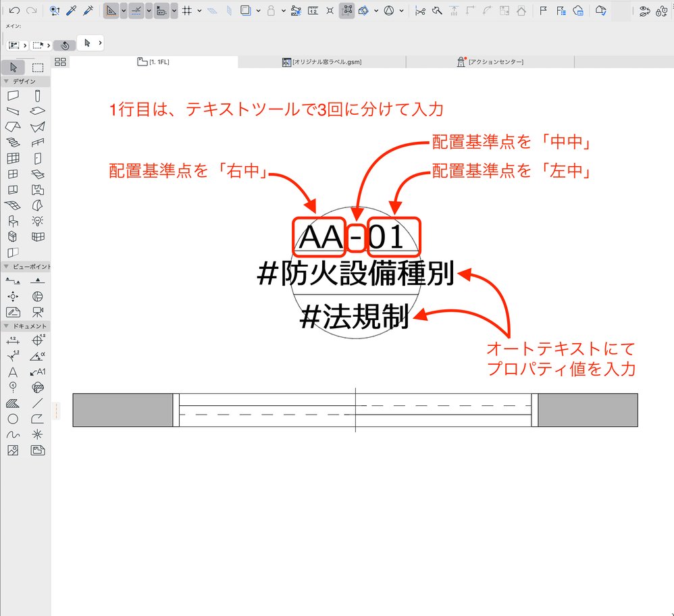Select the Section tool

tap(13, 281)
